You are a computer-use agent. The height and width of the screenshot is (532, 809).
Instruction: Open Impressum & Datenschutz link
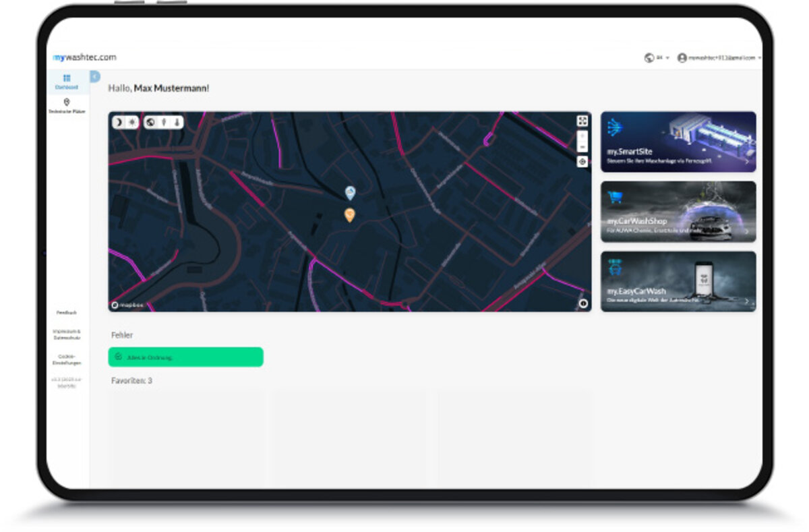click(67, 334)
